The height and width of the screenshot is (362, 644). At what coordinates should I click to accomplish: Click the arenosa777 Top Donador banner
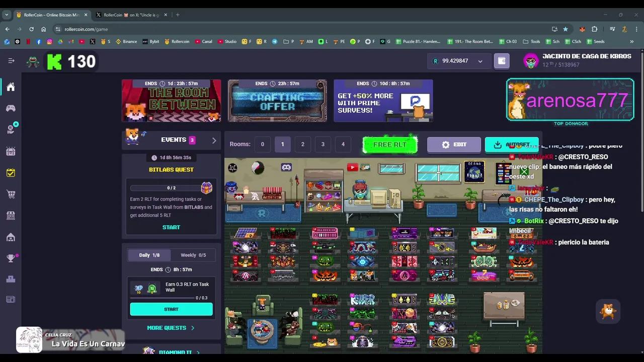(x=570, y=101)
